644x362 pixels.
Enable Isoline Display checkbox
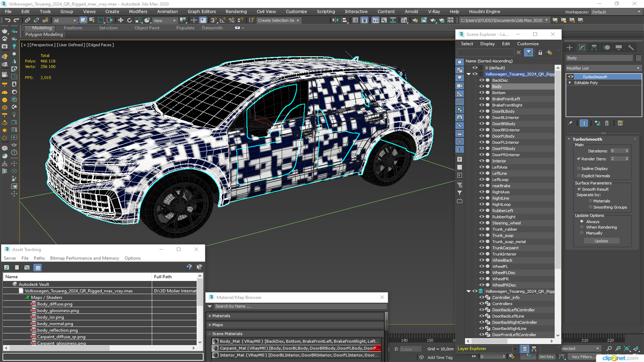click(x=579, y=169)
